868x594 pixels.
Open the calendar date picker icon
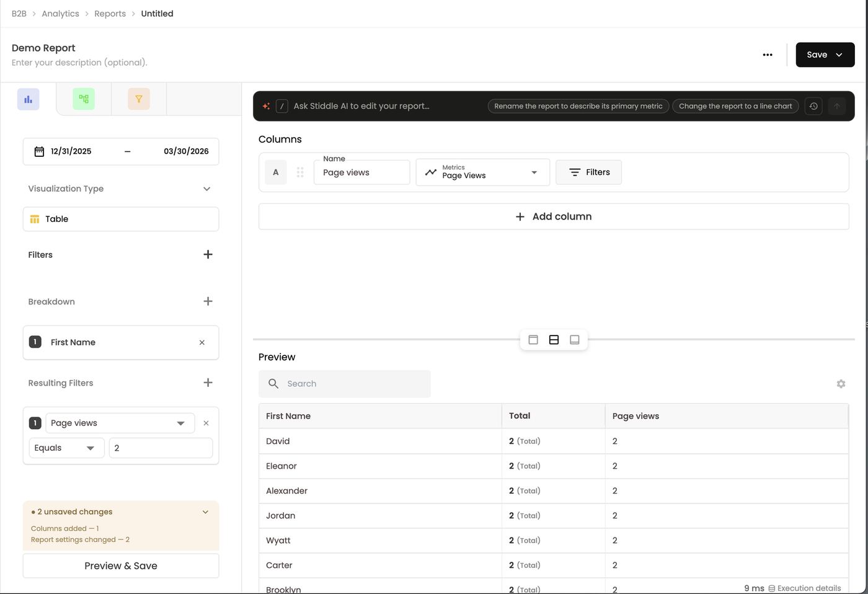[x=39, y=151]
